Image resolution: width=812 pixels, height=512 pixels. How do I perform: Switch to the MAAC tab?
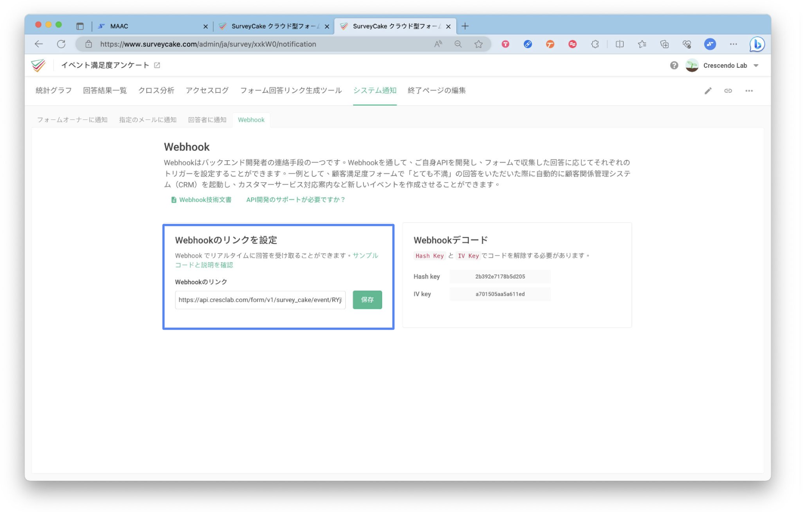tap(152, 26)
